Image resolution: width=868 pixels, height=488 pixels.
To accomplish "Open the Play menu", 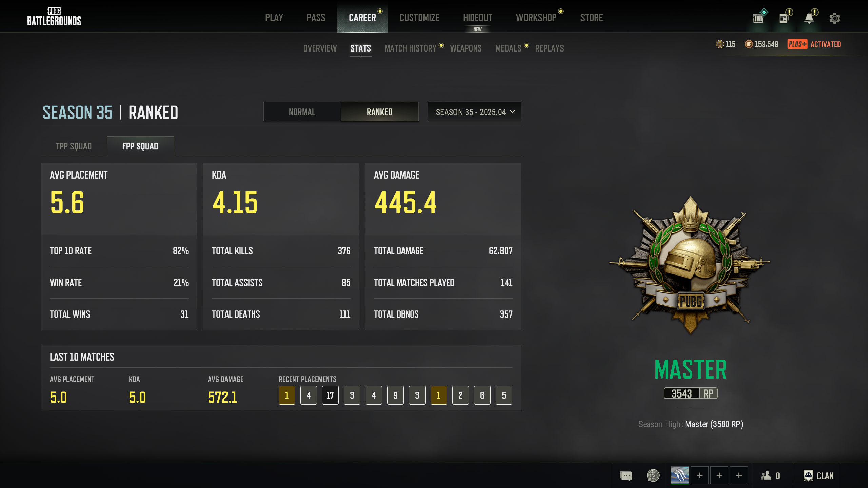I will 274,18.
